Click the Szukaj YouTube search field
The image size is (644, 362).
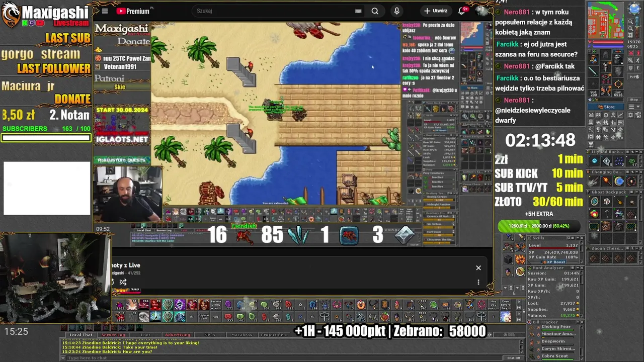[x=279, y=11]
